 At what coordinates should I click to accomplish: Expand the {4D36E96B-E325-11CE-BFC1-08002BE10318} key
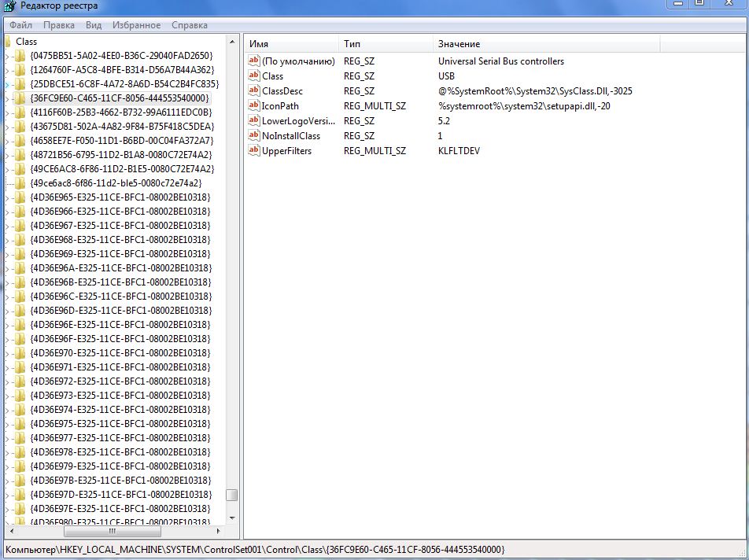point(7,283)
